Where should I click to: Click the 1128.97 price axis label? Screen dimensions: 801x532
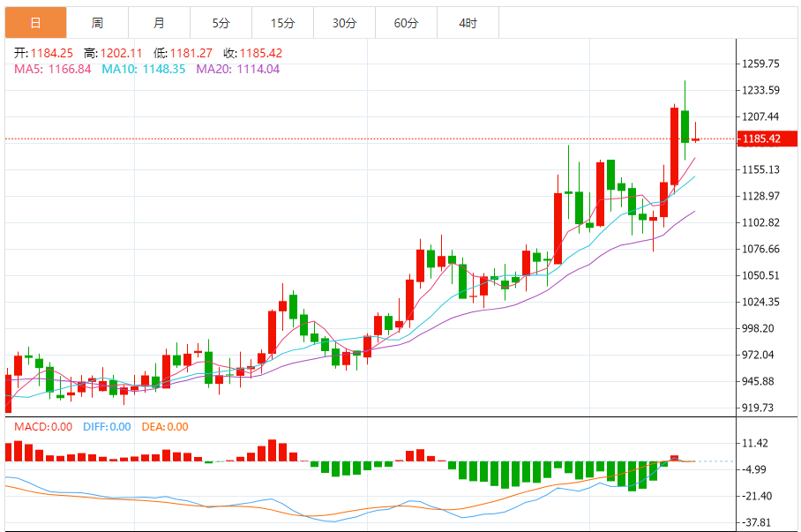[x=760, y=196]
